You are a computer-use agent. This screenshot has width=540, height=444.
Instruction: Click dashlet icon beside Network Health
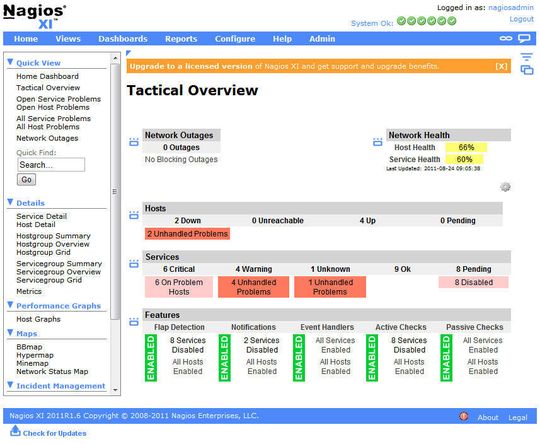click(x=378, y=142)
